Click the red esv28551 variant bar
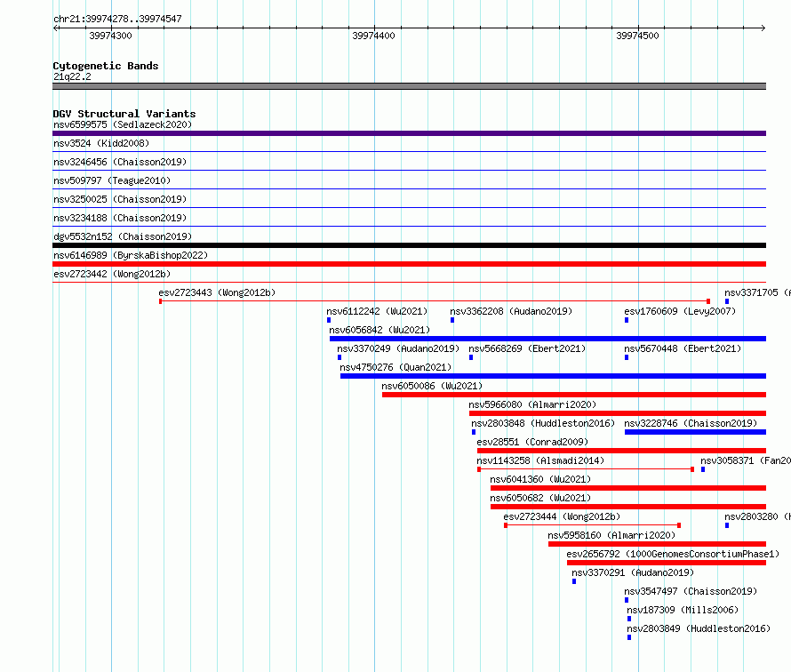 [621, 451]
